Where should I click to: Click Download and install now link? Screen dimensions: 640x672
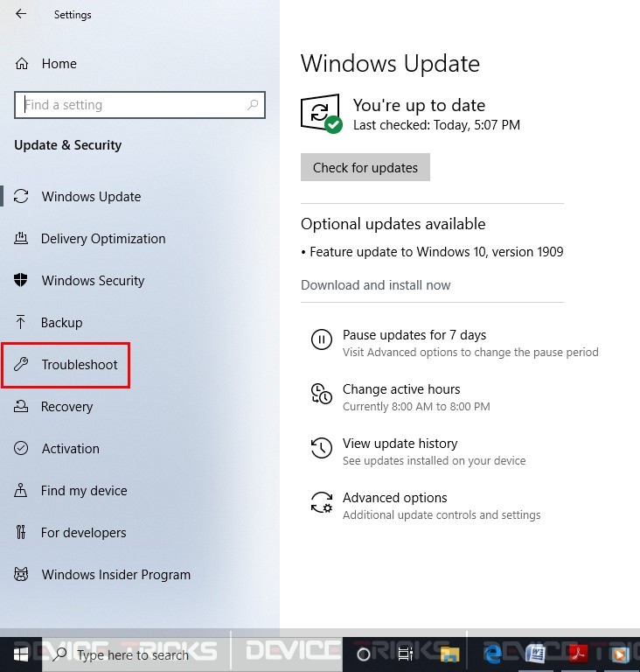(376, 285)
